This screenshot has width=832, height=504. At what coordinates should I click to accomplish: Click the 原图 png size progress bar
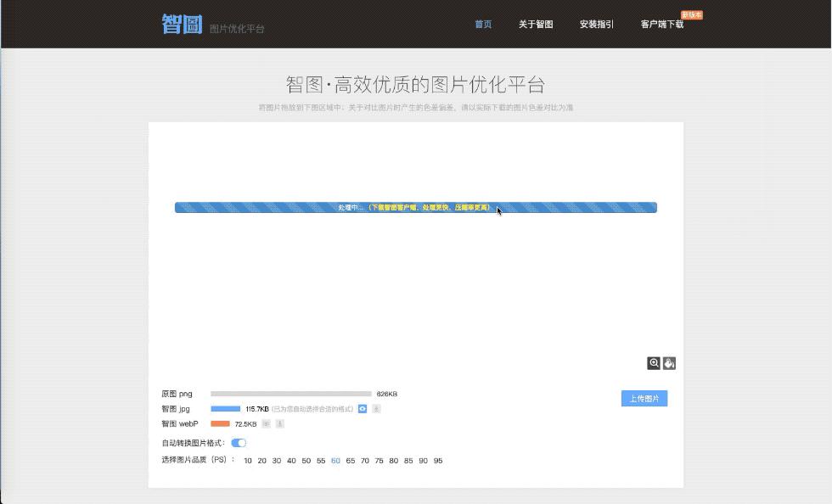[292, 393]
